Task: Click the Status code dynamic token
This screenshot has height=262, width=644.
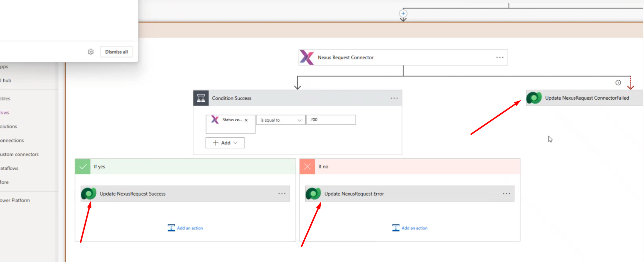Action: click(230, 120)
